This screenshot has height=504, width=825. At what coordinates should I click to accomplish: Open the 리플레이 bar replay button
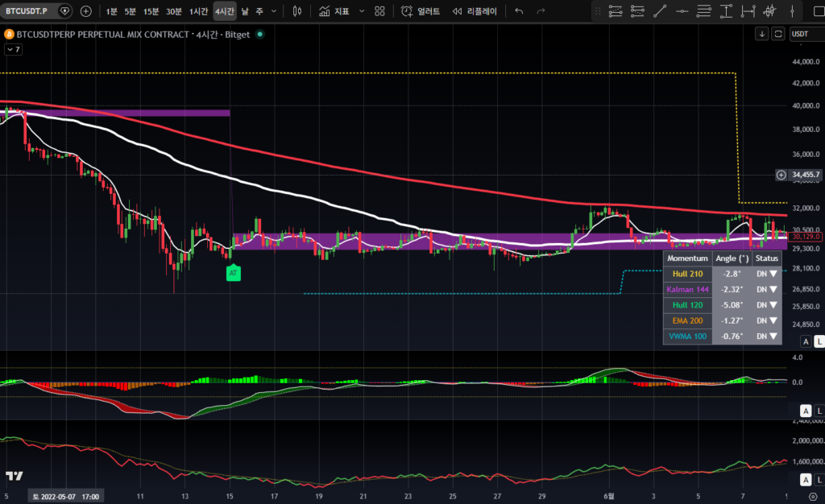[475, 11]
